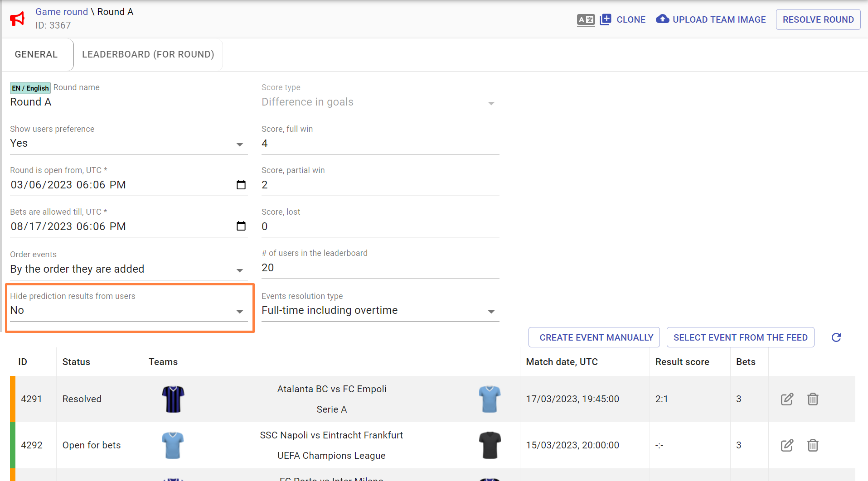
Task: Click the red megaphone icon
Action: 17,19
